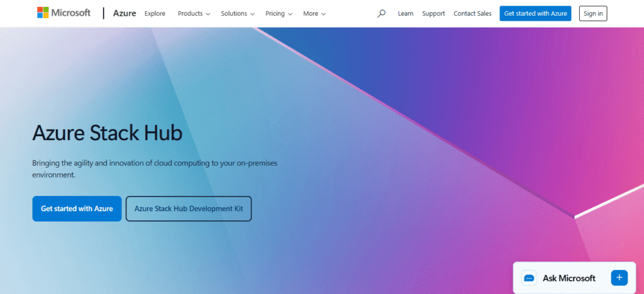The width and height of the screenshot is (644, 294).
Task: Open the Support link
Action: (x=433, y=14)
